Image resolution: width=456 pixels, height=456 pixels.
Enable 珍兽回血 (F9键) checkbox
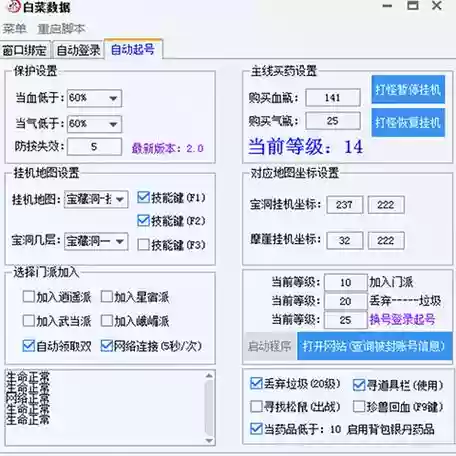tap(359, 406)
